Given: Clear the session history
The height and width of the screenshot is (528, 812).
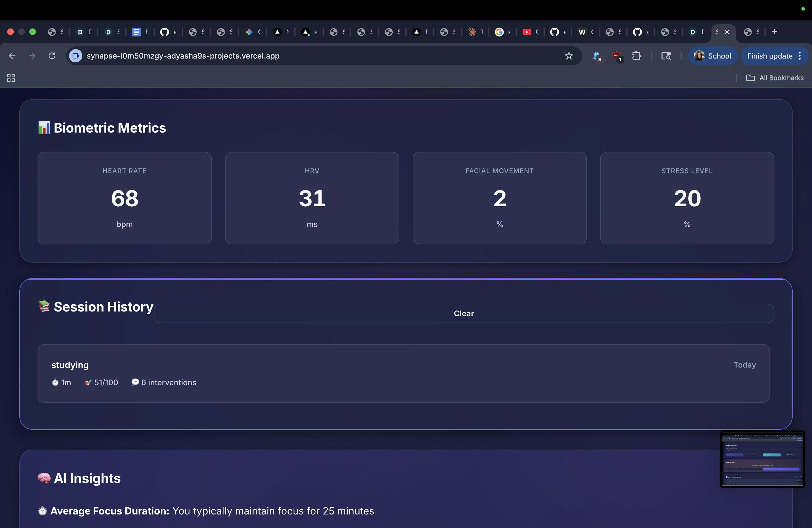Looking at the screenshot, I should tap(463, 313).
